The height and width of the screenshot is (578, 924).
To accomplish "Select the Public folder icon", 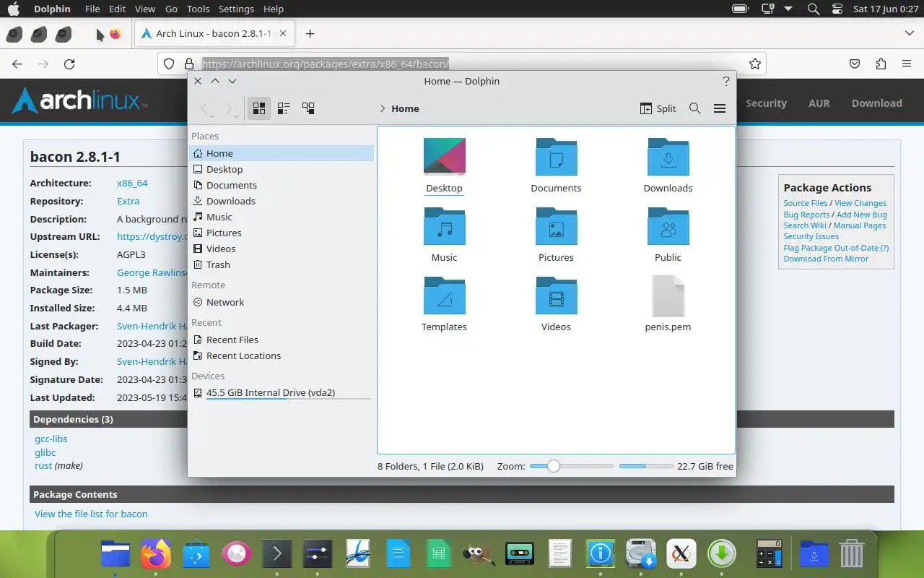I will click(x=668, y=225).
